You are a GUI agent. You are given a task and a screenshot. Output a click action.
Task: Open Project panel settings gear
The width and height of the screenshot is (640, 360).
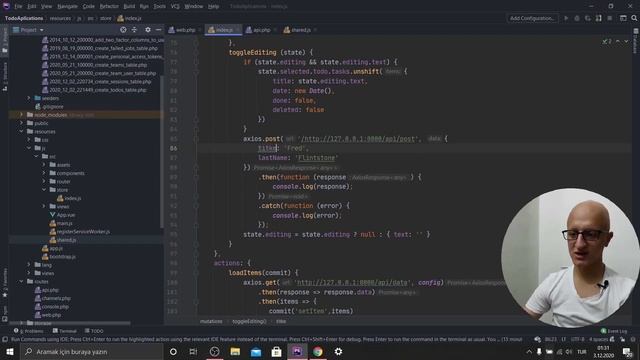click(x=148, y=30)
